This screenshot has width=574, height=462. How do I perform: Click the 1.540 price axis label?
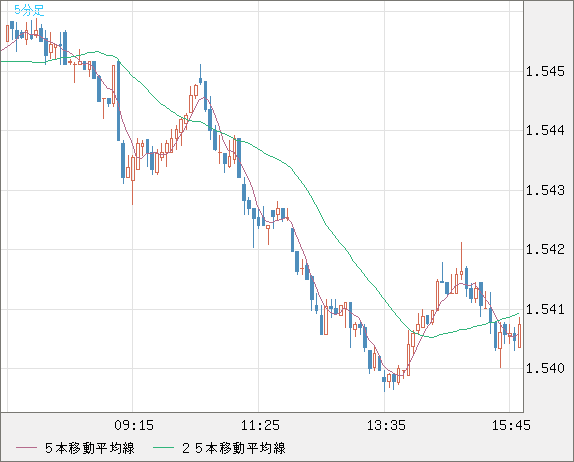pos(545,368)
